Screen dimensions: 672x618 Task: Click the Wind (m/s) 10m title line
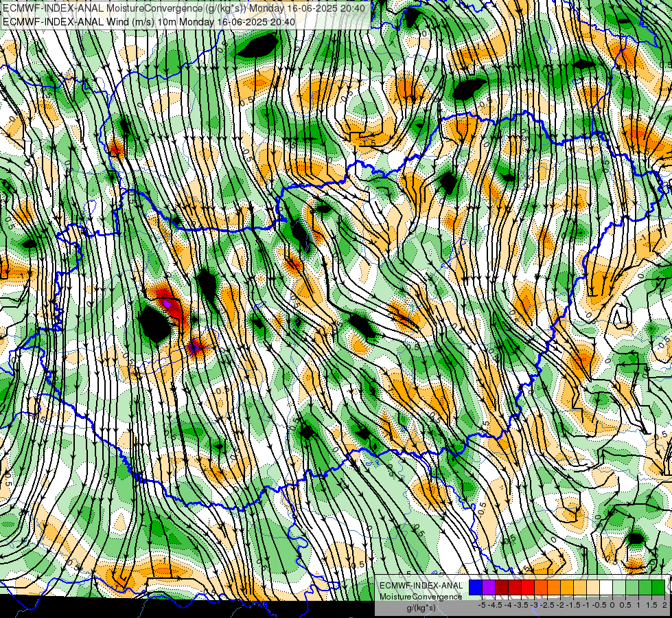click(149, 21)
